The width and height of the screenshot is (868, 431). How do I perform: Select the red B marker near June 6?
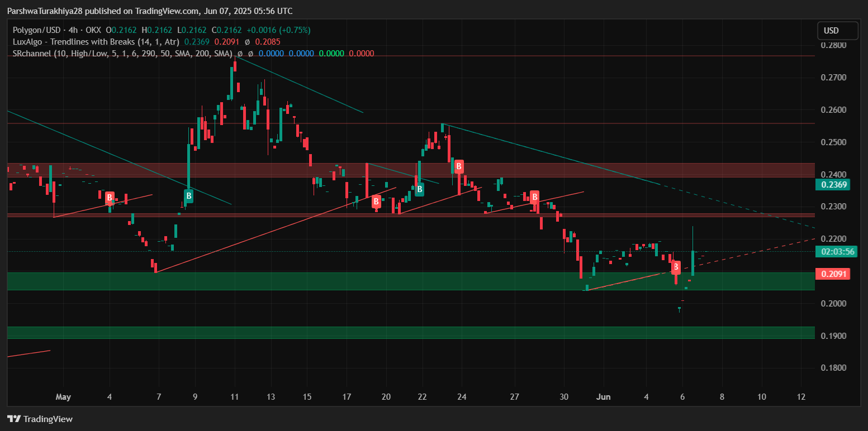tap(676, 267)
